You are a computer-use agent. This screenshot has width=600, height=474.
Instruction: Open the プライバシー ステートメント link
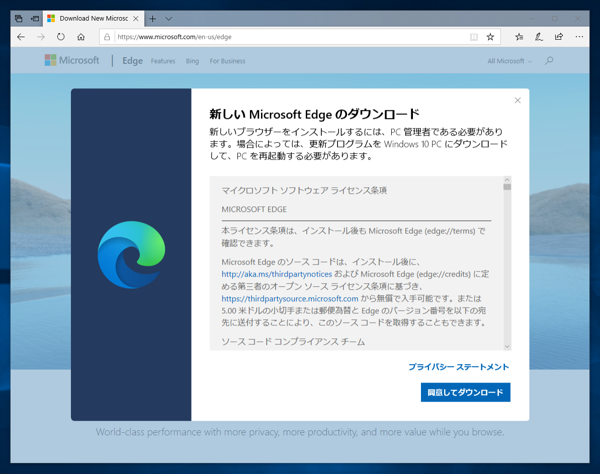coord(459,367)
